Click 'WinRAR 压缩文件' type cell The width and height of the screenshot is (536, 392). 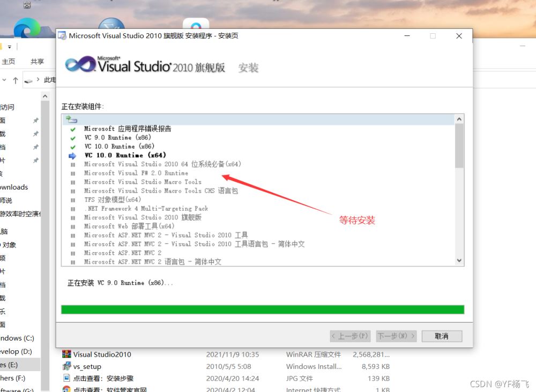pos(314,355)
